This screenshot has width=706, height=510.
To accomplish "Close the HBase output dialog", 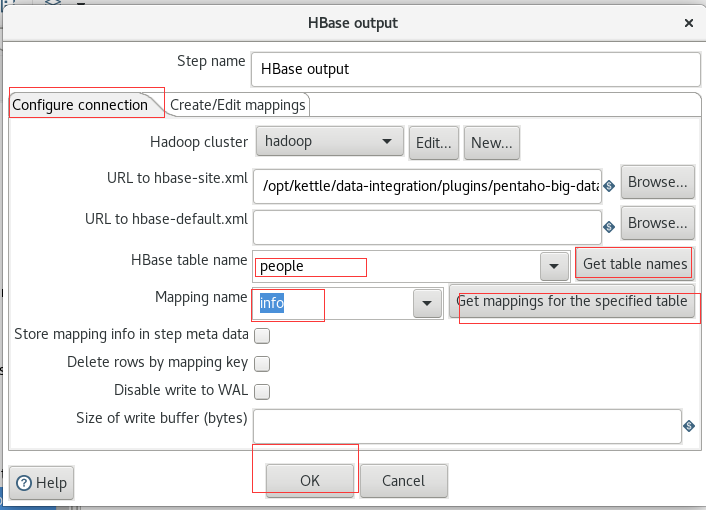I will pos(688,23).
